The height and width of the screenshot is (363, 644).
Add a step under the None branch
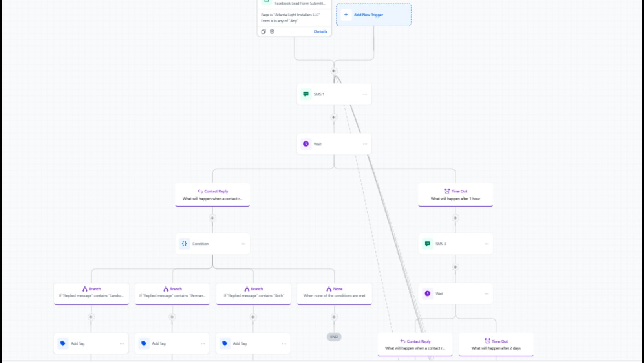pyautogui.click(x=334, y=317)
